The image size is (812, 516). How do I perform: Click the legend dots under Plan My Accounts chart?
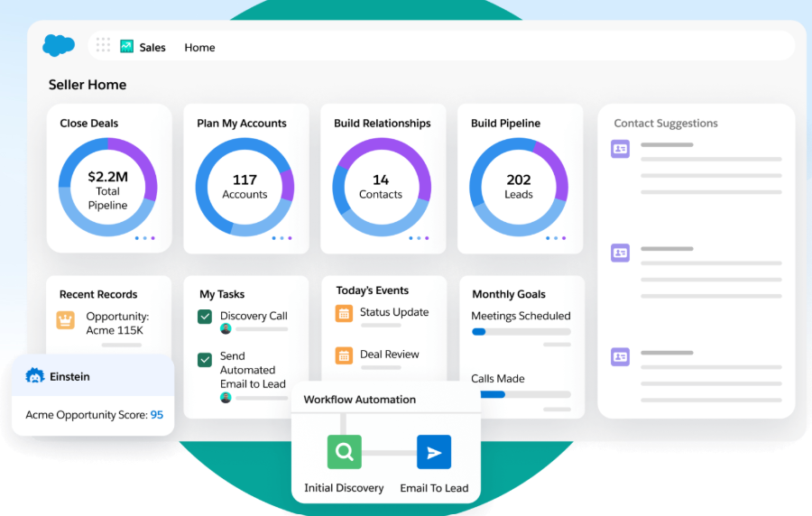tap(281, 238)
